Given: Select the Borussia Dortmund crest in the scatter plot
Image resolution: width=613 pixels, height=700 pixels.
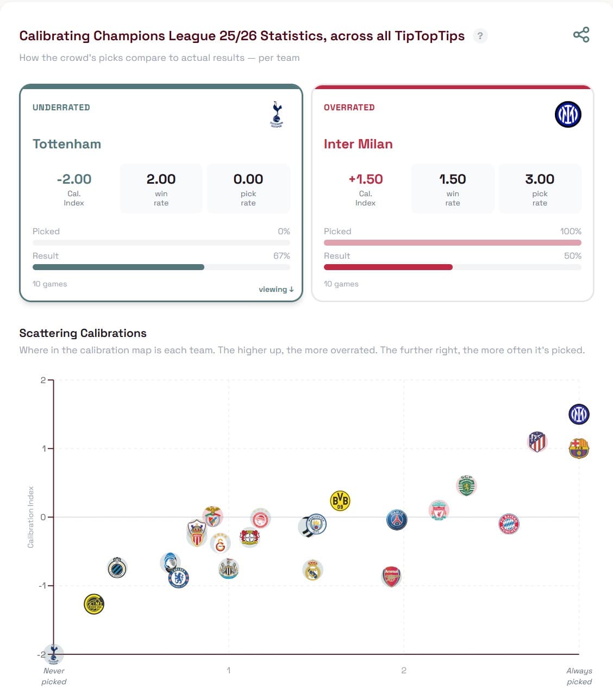Looking at the screenshot, I should [x=340, y=499].
